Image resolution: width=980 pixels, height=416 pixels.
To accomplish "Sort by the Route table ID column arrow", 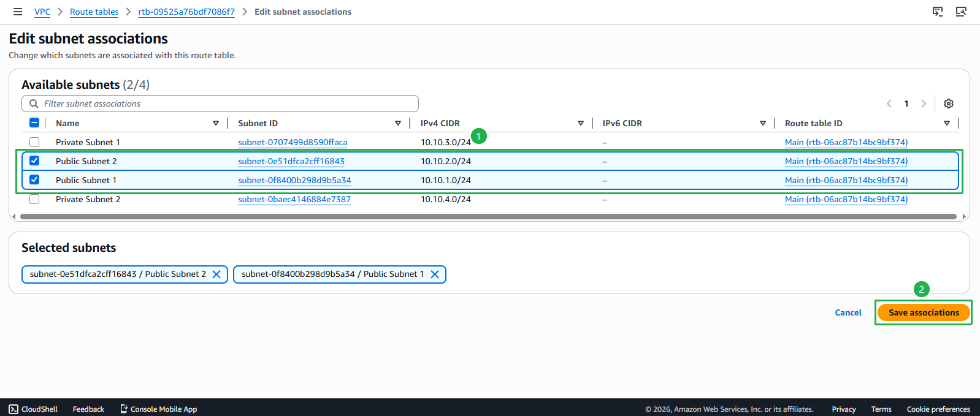I will 947,123.
